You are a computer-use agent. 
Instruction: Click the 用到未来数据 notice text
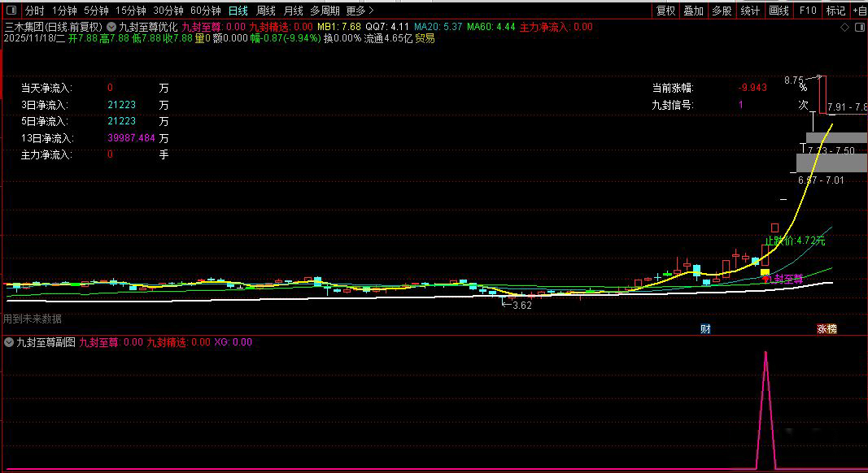click(x=32, y=319)
